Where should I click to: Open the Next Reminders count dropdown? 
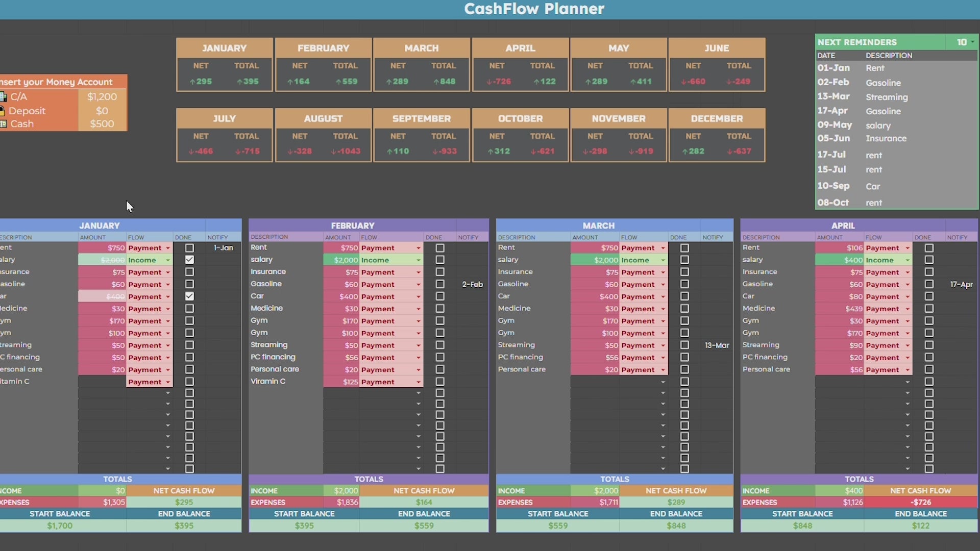tap(972, 42)
